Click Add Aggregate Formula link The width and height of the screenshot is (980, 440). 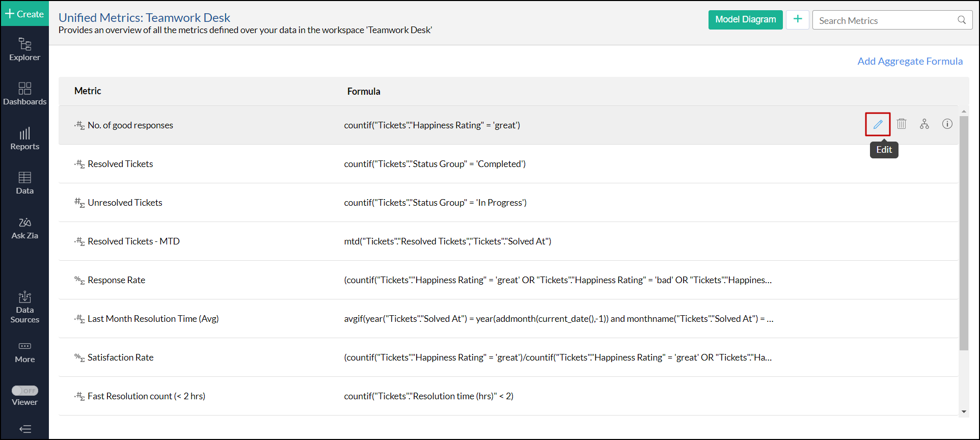tap(910, 61)
